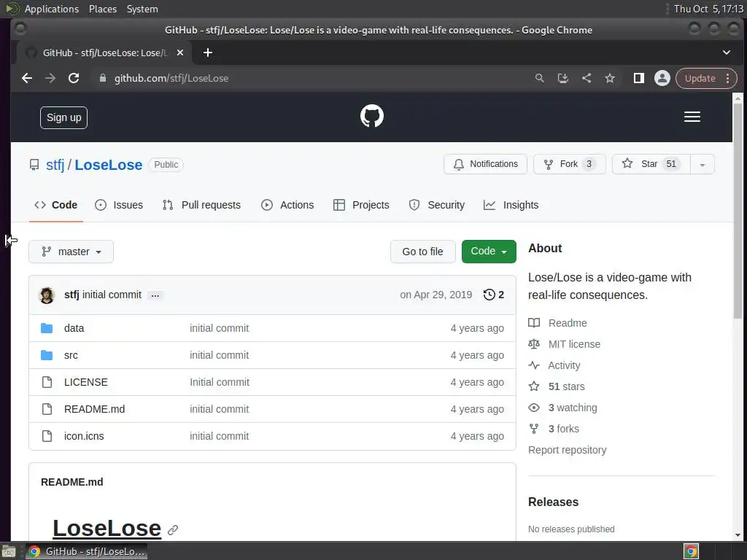The width and height of the screenshot is (747, 560).
Task: Close the GitHub LoseLose tab
Action: [x=180, y=52]
